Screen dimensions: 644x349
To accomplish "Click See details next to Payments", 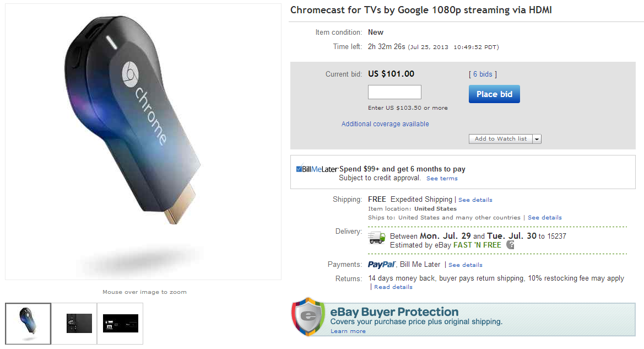I will [465, 265].
